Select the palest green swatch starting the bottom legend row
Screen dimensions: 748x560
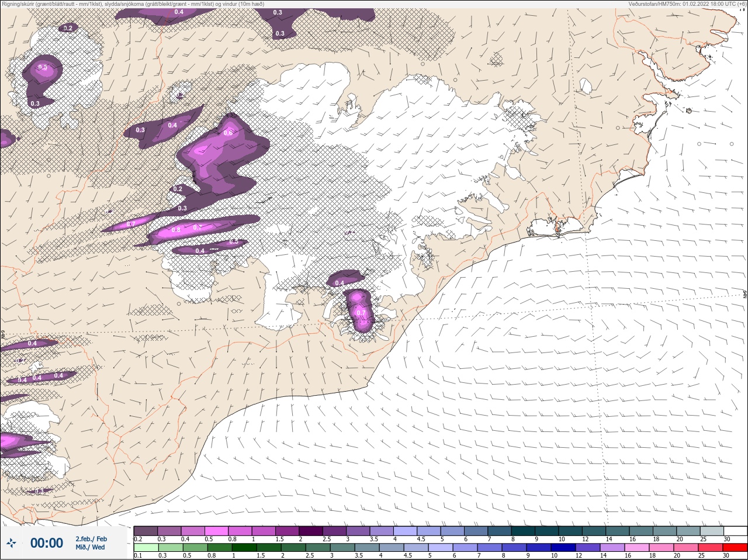point(146,548)
